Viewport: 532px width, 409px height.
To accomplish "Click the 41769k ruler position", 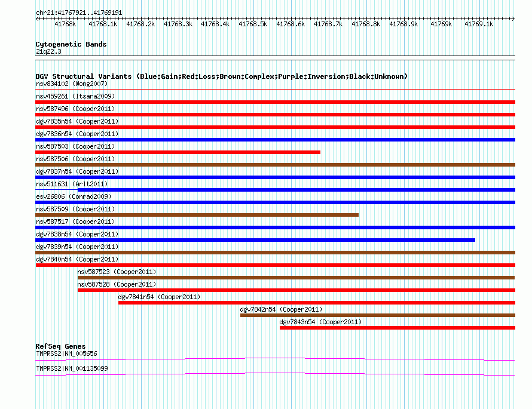I will 441,24.
